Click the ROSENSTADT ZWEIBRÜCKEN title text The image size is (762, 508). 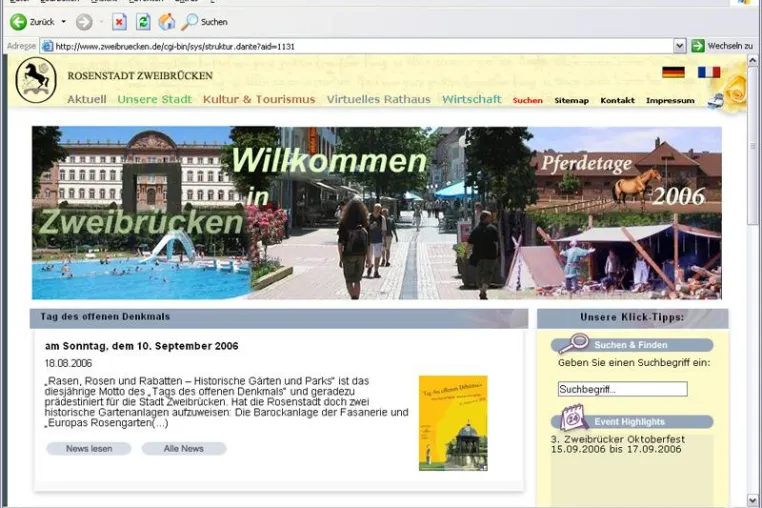140,75
